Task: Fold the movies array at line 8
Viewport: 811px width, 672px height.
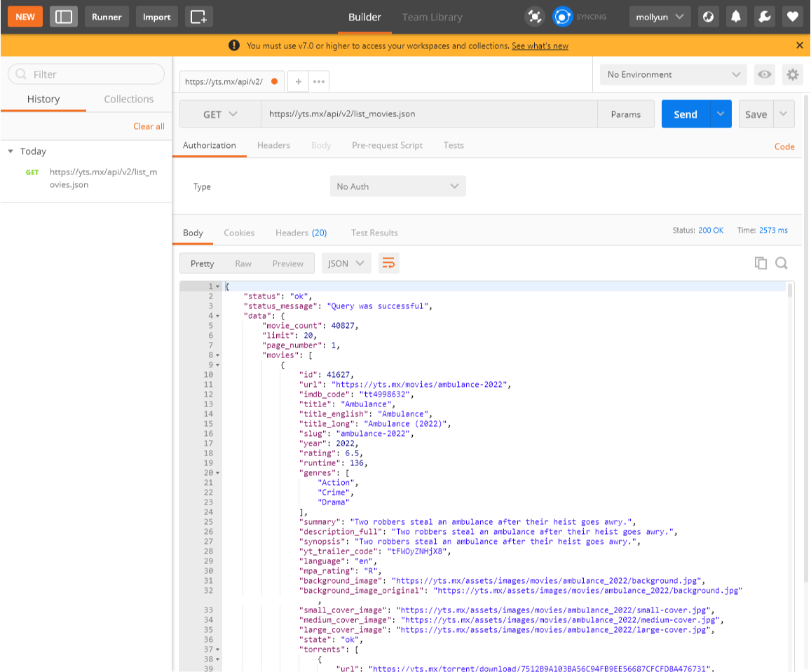Action: pos(218,355)
